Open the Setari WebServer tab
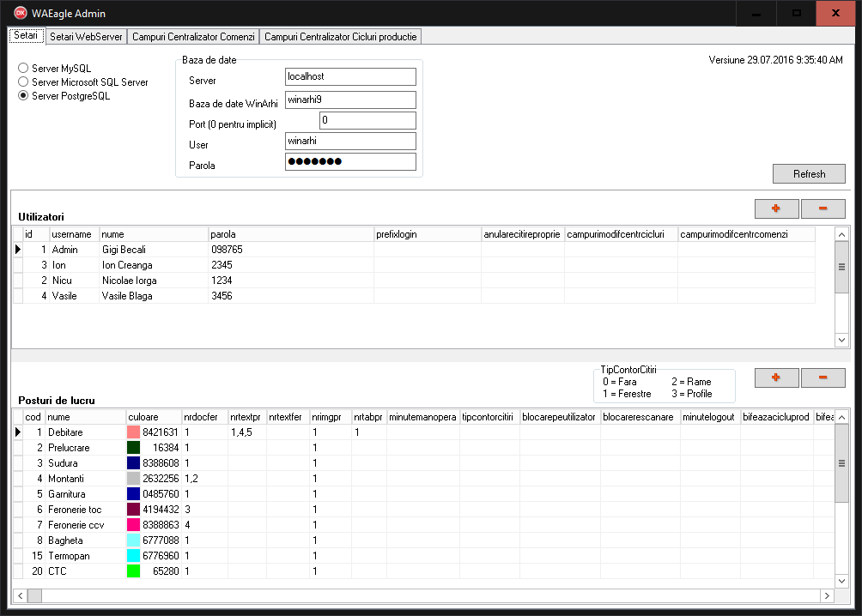862x616 pixels. pos(85,37)
